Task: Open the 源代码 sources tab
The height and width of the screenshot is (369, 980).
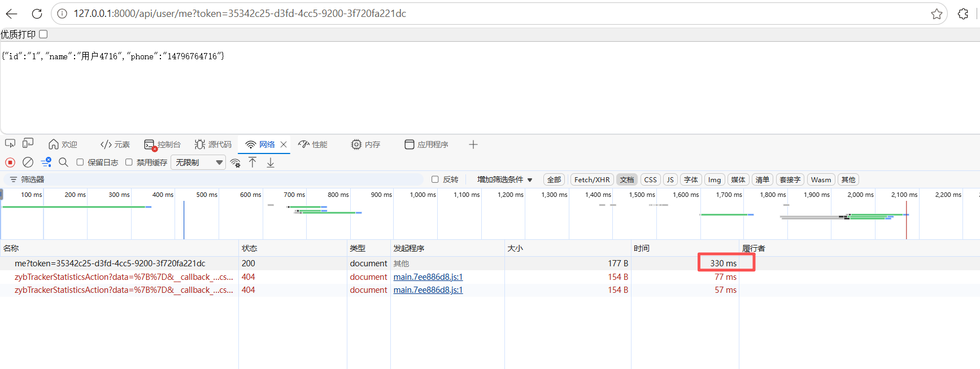Action: point(213,144)
